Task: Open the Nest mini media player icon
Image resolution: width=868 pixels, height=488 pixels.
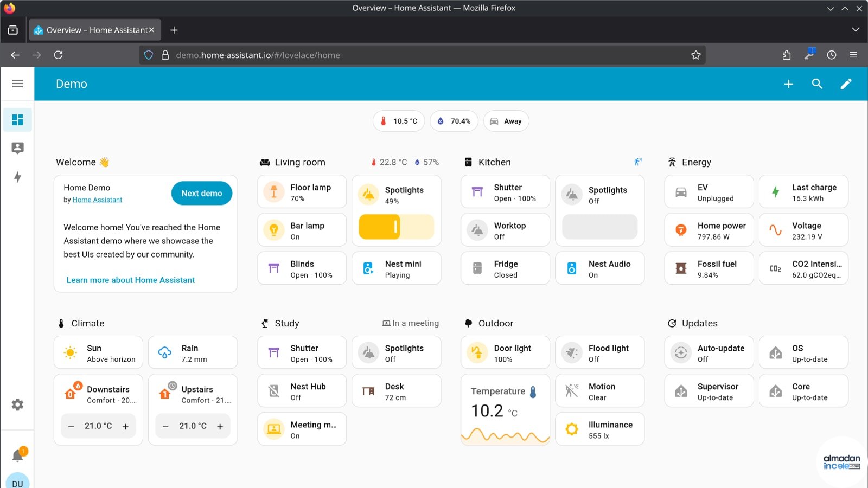Action: click(x=369, y=268)
